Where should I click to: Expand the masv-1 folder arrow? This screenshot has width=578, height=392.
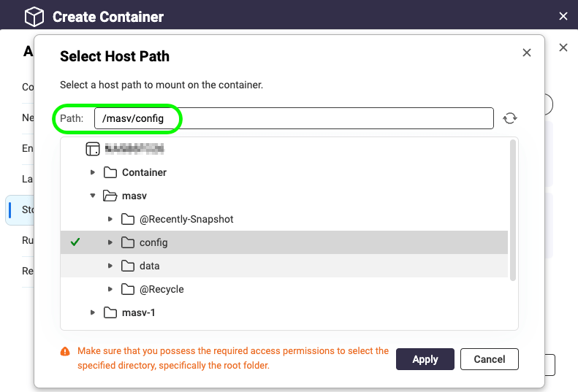pyautogui.click(x=93, y=312)
